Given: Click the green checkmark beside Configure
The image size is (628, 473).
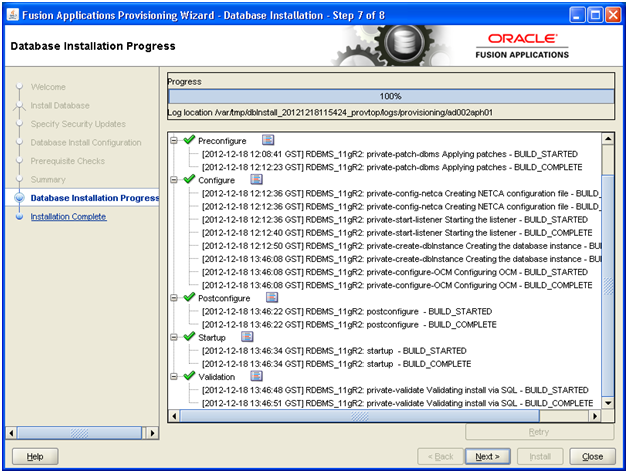Looking at the screenshot, I should pyautogui.click(x=189, y=179).
